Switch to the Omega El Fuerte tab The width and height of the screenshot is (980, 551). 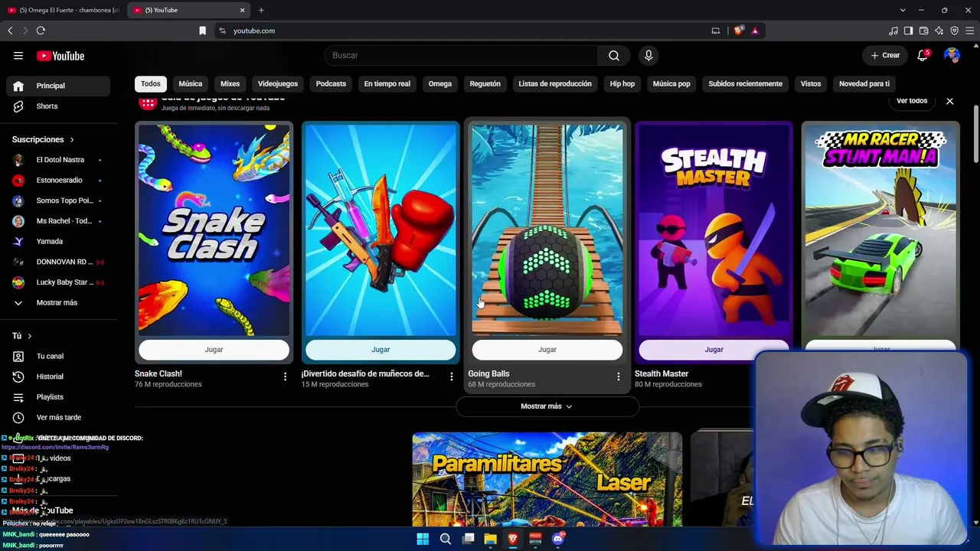64,10
